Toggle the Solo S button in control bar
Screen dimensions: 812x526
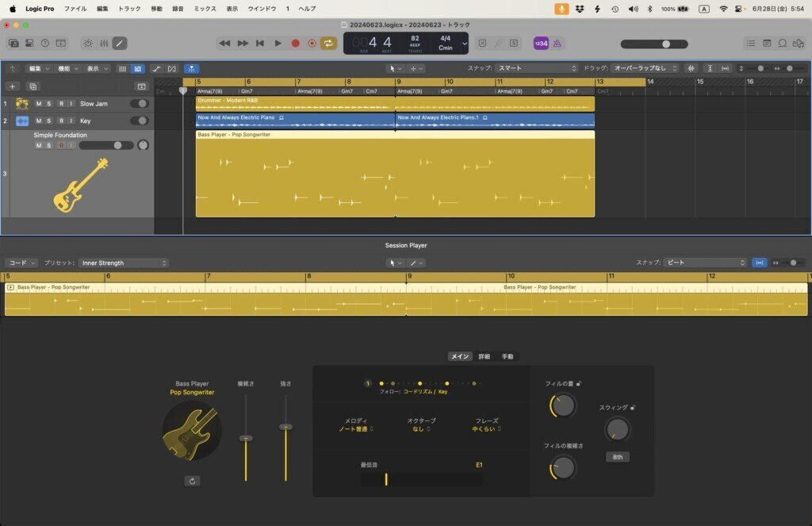[514, 44]
